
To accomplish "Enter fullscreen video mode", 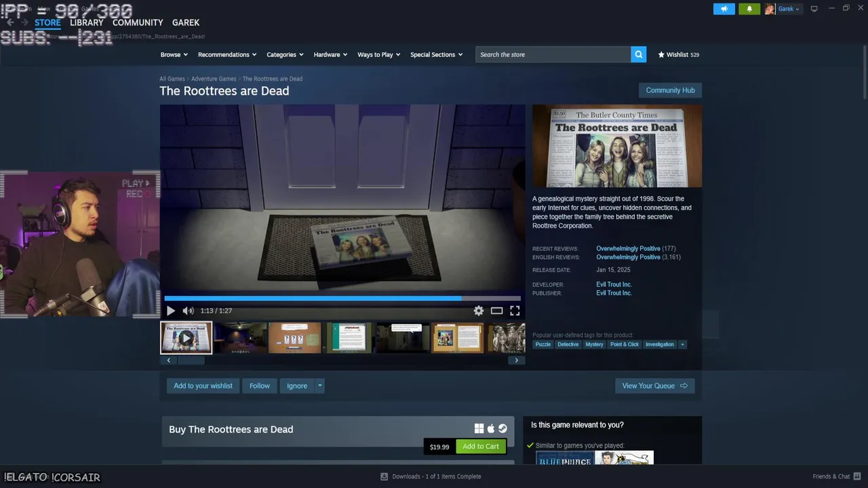I will click(515, 310).
